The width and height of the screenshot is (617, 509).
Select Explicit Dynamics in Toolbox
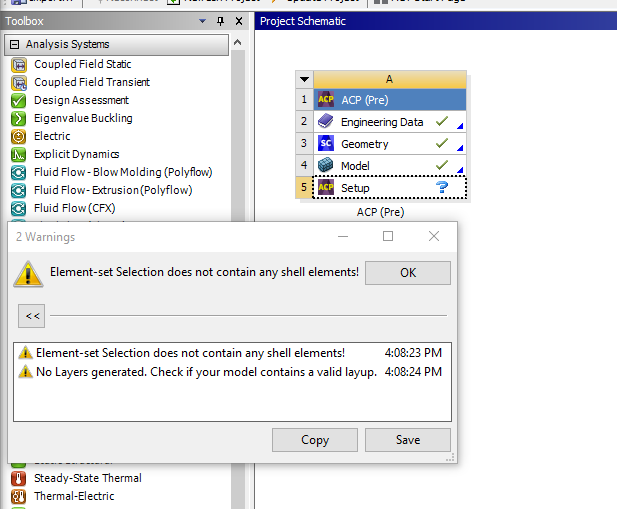coord(77,154)
